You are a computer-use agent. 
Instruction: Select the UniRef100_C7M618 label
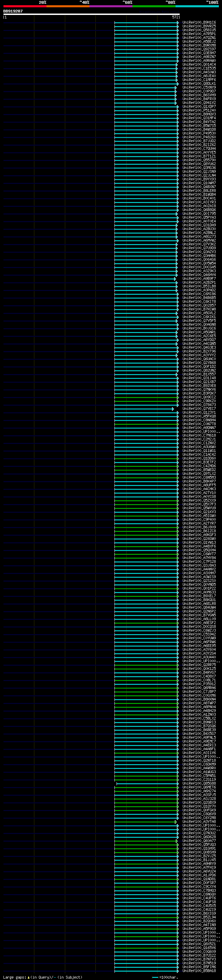tap(199, 435)
